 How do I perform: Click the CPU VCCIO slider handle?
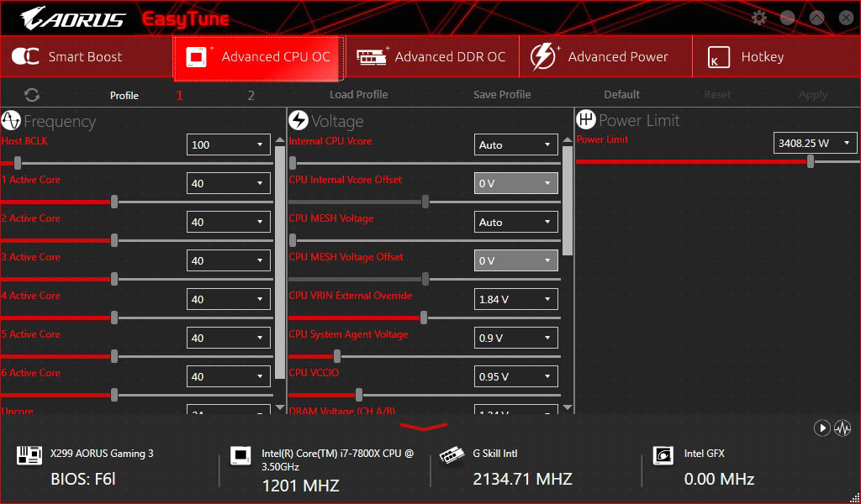(x=358, y=395)
